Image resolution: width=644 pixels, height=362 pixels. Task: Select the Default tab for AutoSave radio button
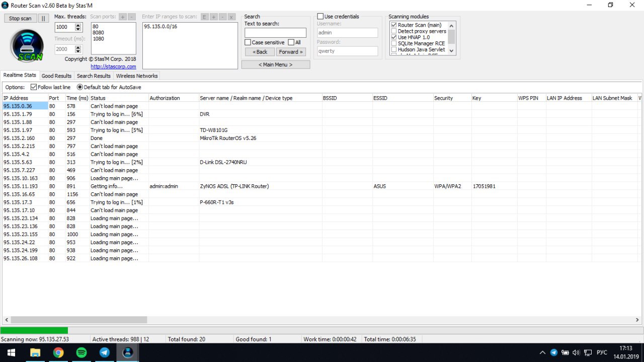pos(80,87)
